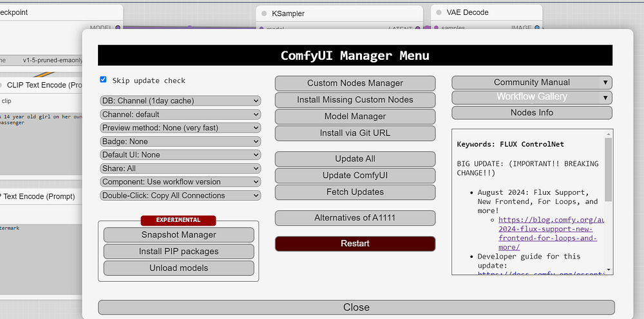Open the Snapshot Manager
The image size is (644, 319).
point(178,235)
